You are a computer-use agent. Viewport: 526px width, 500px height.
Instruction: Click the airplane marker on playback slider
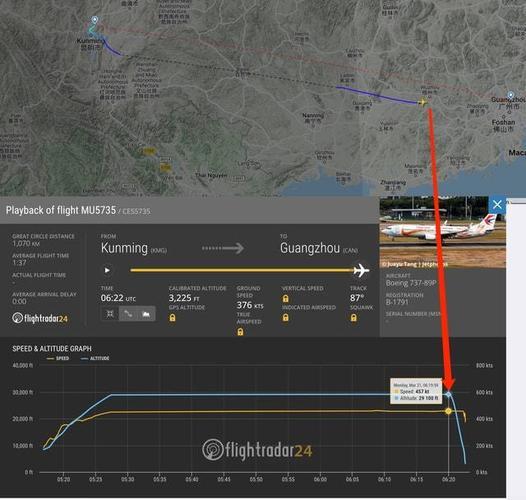click(361, 270)
